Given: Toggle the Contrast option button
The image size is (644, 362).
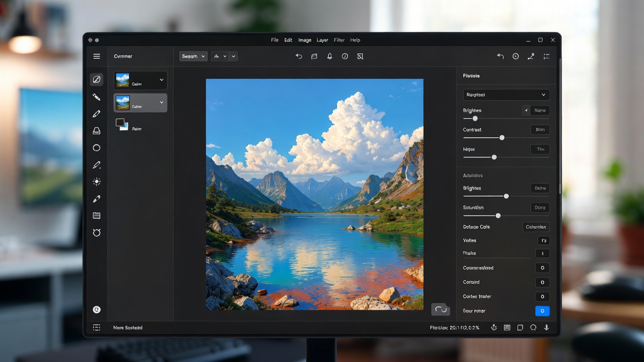Looking at the screenshot, I should (540, 130).
